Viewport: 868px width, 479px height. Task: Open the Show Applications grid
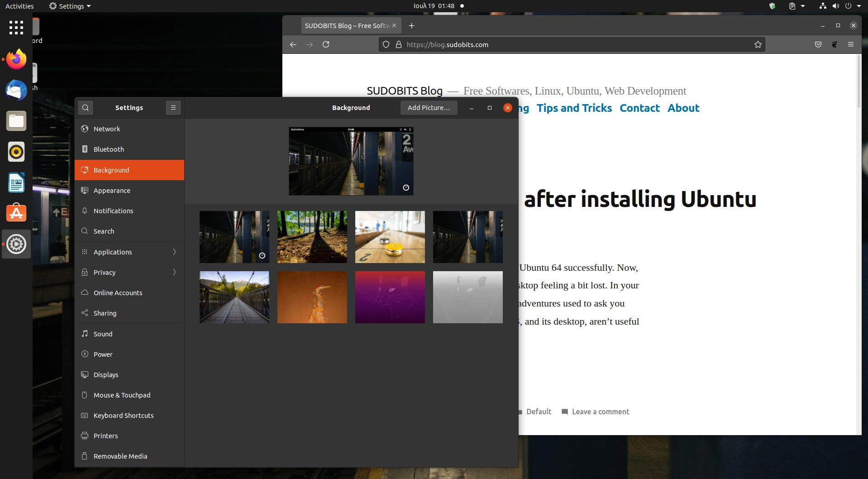16,28
